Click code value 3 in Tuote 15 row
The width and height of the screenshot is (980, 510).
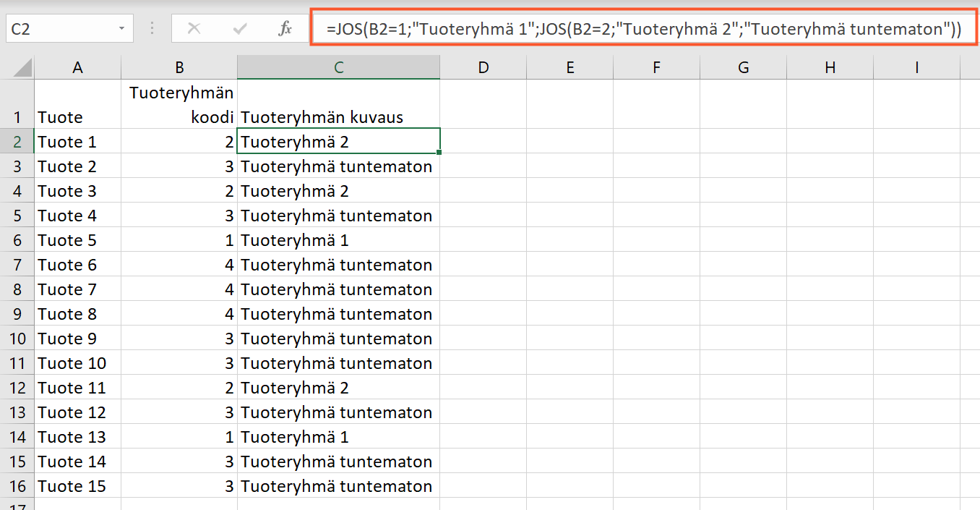[x=179, y=486]
